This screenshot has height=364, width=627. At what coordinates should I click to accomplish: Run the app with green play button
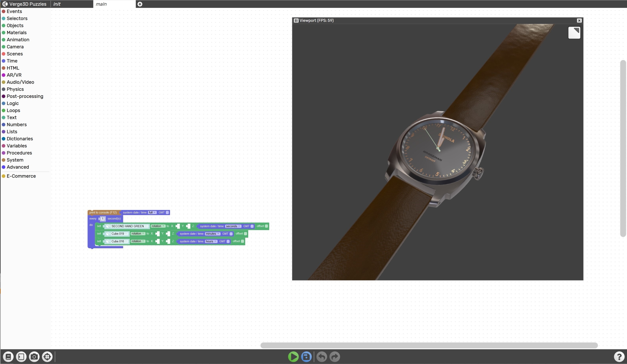293,357
